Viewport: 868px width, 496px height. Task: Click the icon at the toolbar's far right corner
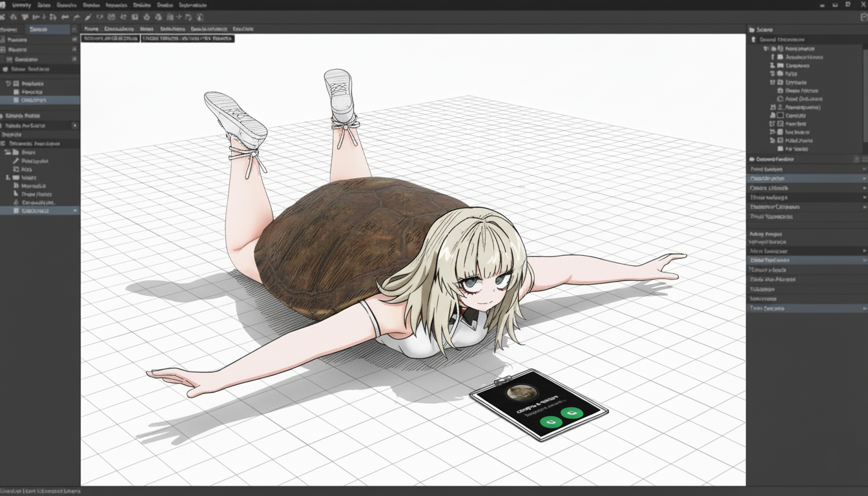point(863,17)
